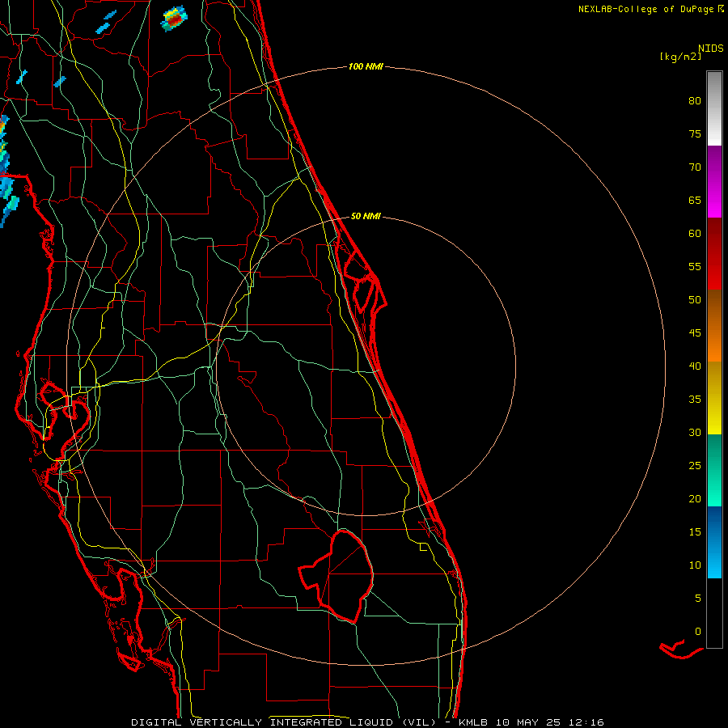Click the 10 value on the VIL scale
The height and width of the screenshot is (728, 728).
point(695,565)
